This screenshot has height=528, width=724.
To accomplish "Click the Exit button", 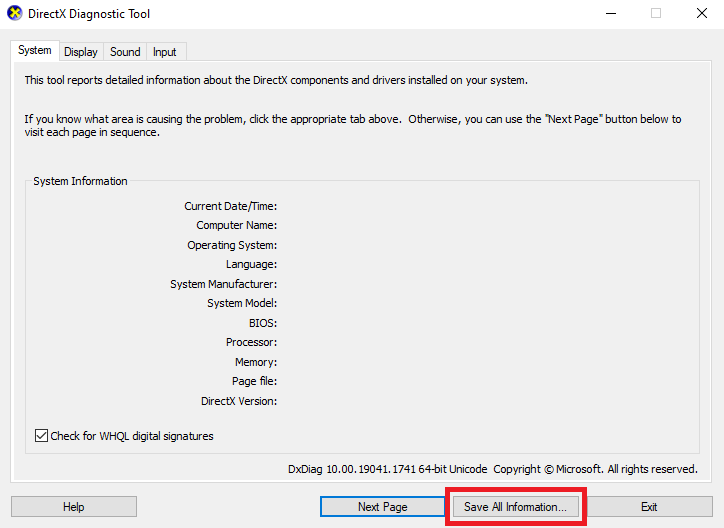I will pyautogui.click(x=649, y=507).
